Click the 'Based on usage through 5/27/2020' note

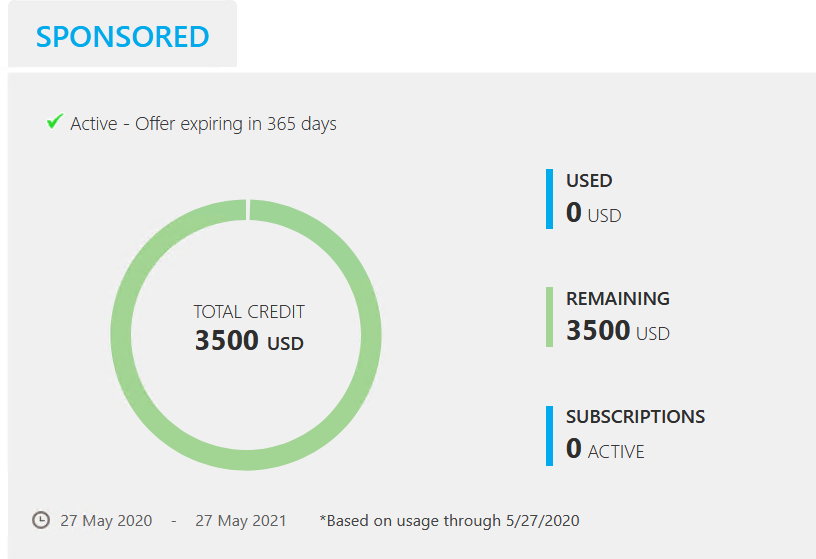click(449, 520)
